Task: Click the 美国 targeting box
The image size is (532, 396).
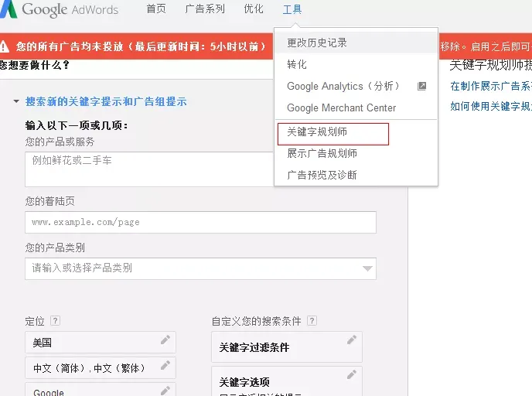Action: click(101, 343)
